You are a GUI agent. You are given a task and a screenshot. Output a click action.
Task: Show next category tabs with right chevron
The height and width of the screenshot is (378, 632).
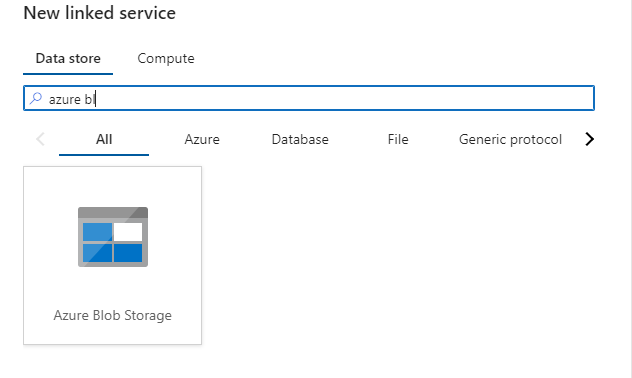point(589,139)
